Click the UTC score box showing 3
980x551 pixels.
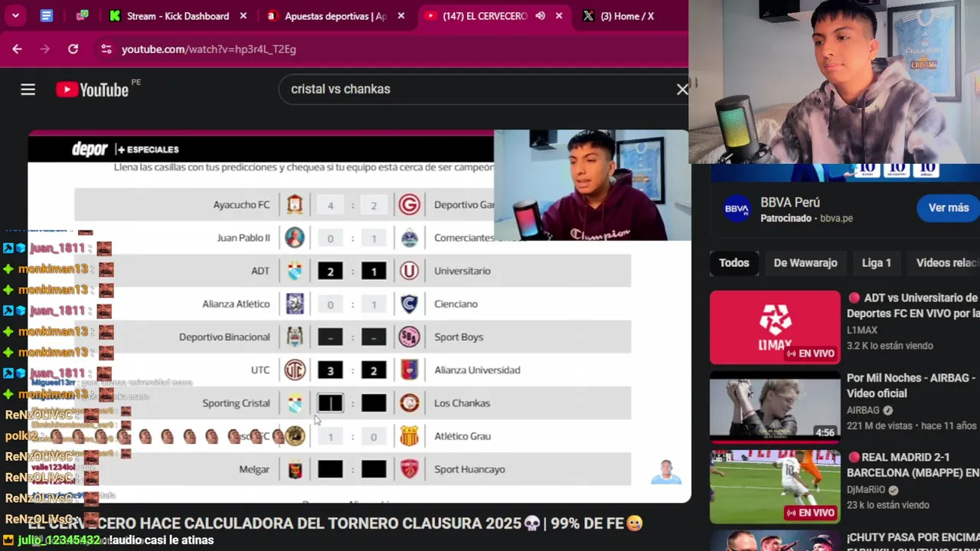tap(330, 370)
